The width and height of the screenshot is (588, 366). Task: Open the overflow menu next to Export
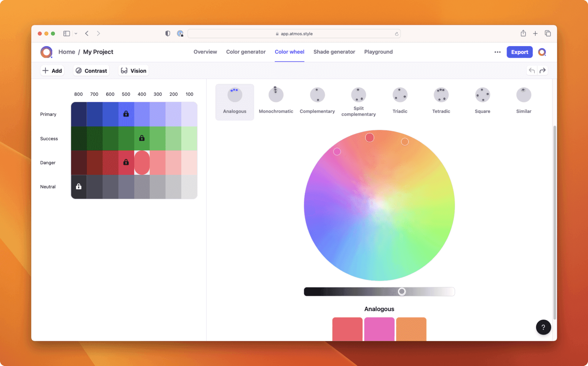click(497, 52)
